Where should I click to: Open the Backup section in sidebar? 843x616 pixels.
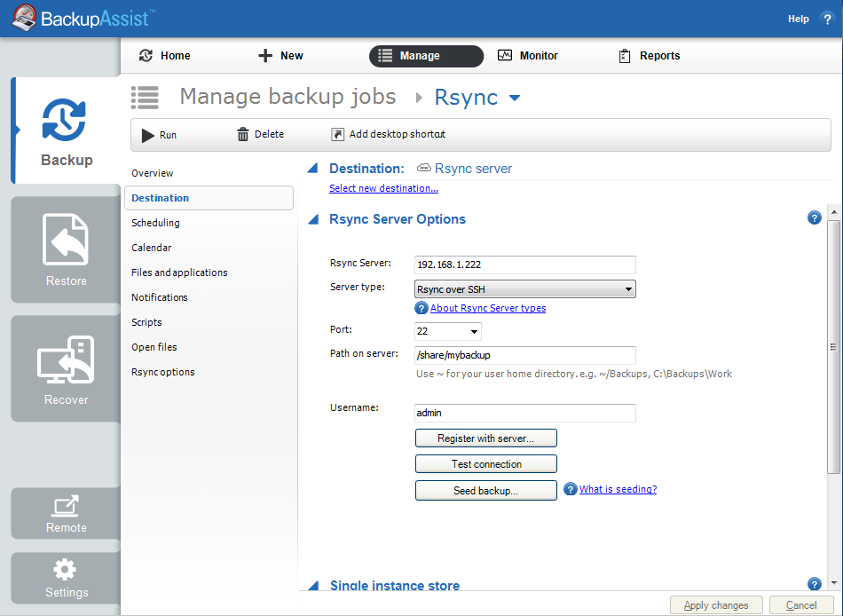(67, 130)
